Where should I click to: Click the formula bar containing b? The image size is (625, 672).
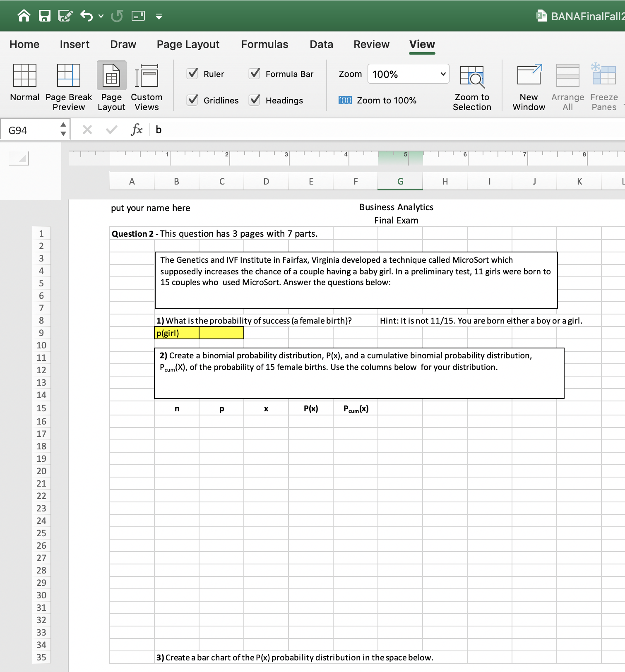(x=389, y=130)
